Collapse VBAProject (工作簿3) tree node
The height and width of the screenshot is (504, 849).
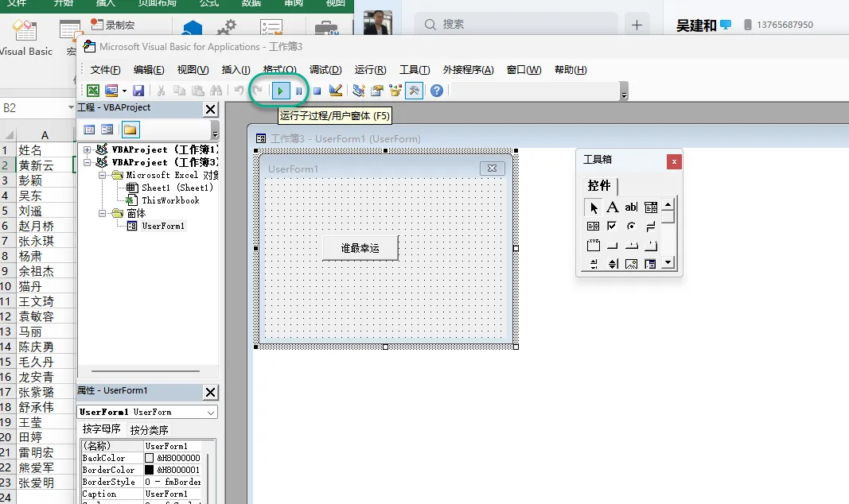click(x=88, y=162)
